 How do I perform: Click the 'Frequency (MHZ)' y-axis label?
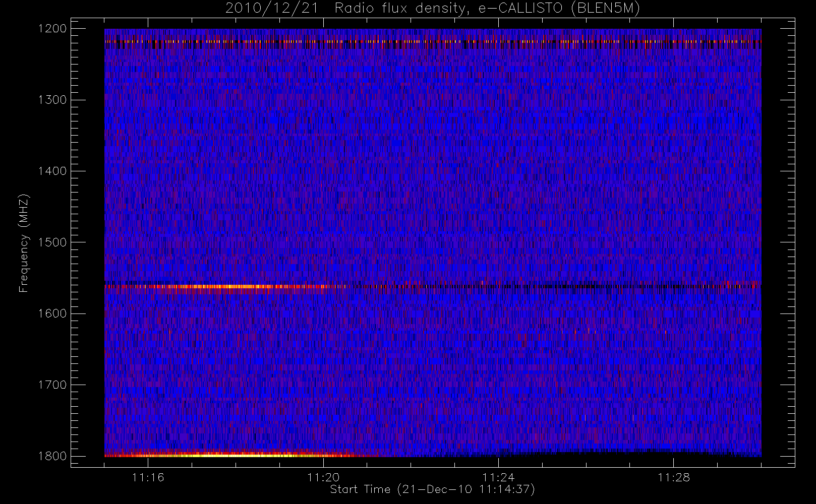pos(23,243)
